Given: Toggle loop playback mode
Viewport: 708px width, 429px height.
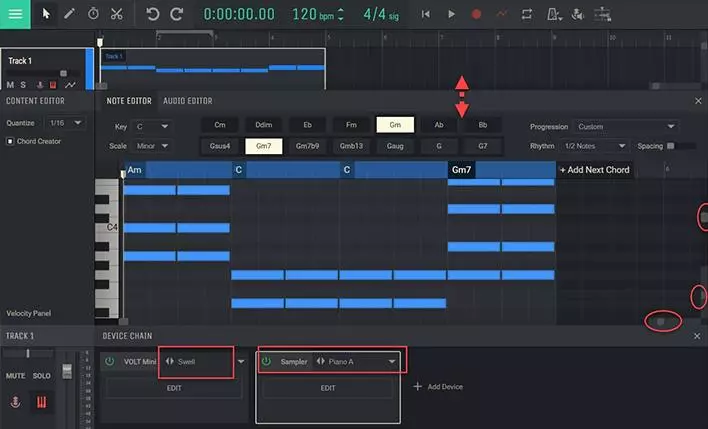Looking at the screenshot, I should click(x=526, y=14).
